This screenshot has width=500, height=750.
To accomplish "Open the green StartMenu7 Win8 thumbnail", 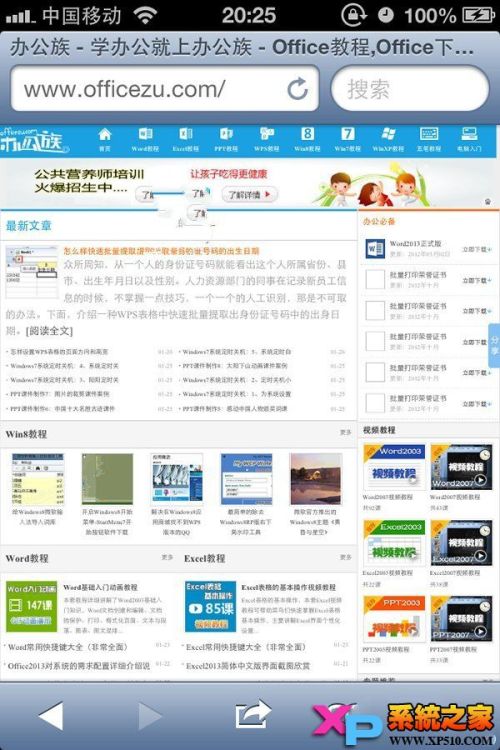I will tap(107, 479).
